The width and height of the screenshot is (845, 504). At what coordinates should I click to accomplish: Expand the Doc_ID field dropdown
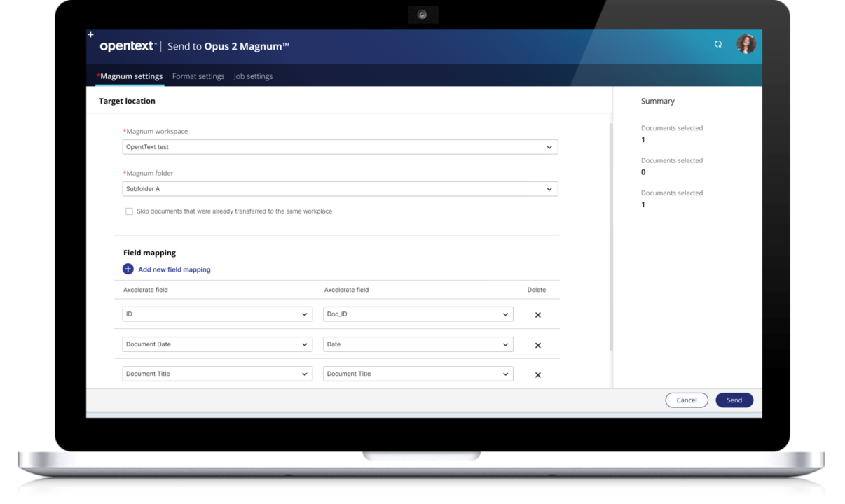tap(418, 314)
